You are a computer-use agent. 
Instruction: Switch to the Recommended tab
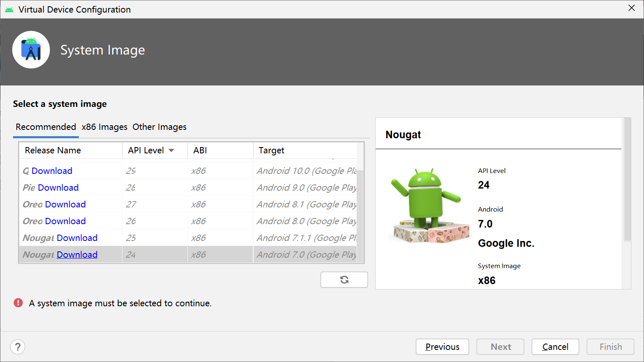coord(46,127)
